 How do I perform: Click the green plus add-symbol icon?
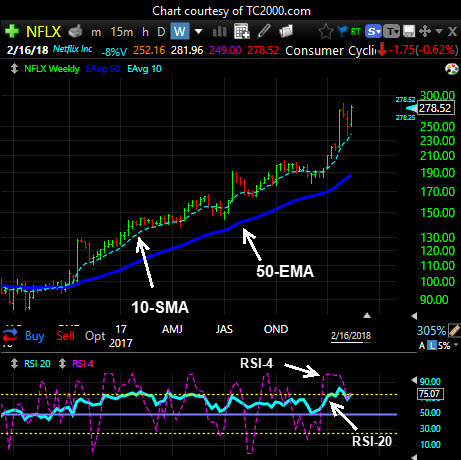[12, 31]
